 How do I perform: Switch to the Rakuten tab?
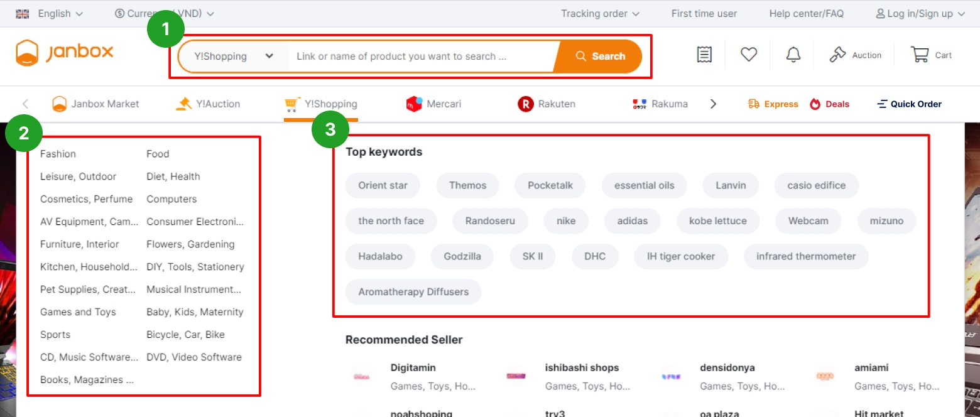[x=547, y=104]
